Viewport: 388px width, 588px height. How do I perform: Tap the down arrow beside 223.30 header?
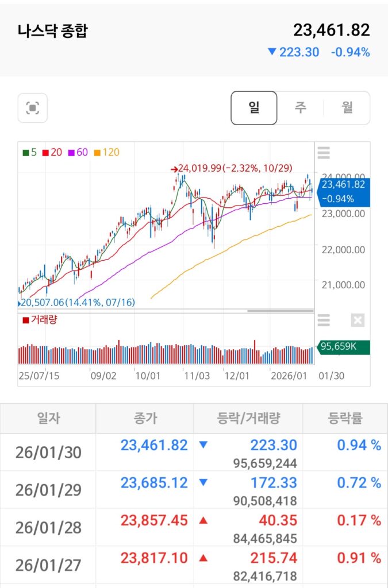272,52
